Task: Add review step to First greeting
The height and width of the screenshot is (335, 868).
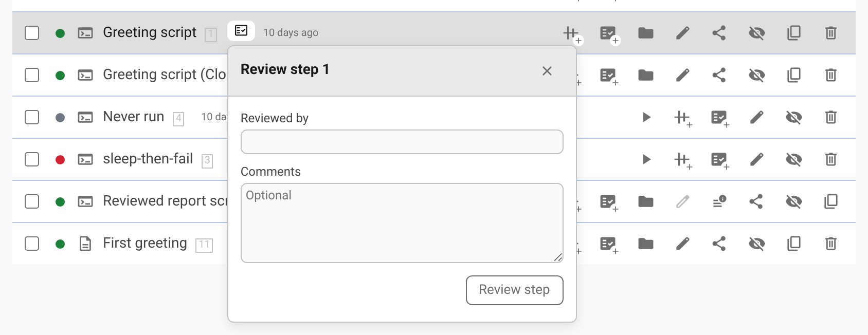Action: pyautogui.click(x=609, y=245)
